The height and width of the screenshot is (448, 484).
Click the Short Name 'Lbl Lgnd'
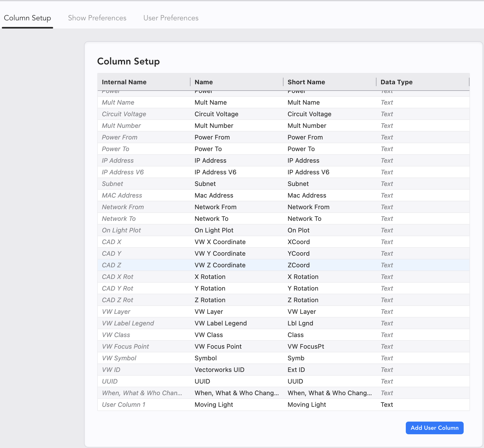300,323
